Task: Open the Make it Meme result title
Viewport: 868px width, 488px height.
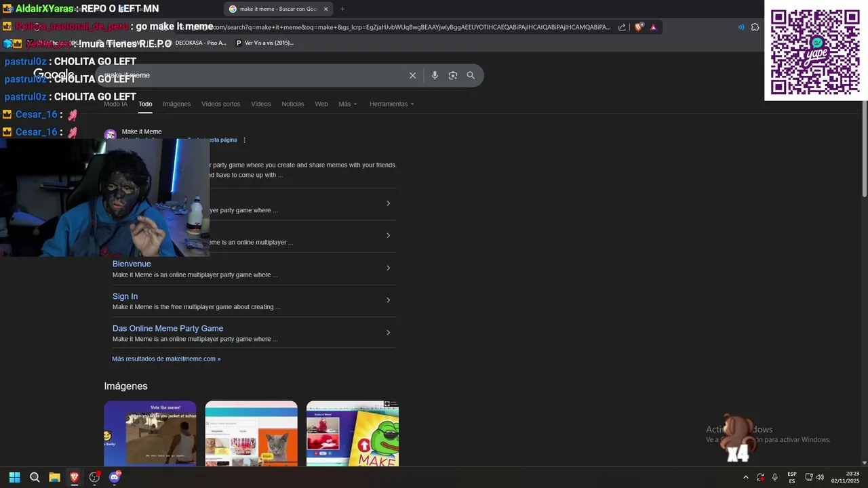Action: point(142,131)
